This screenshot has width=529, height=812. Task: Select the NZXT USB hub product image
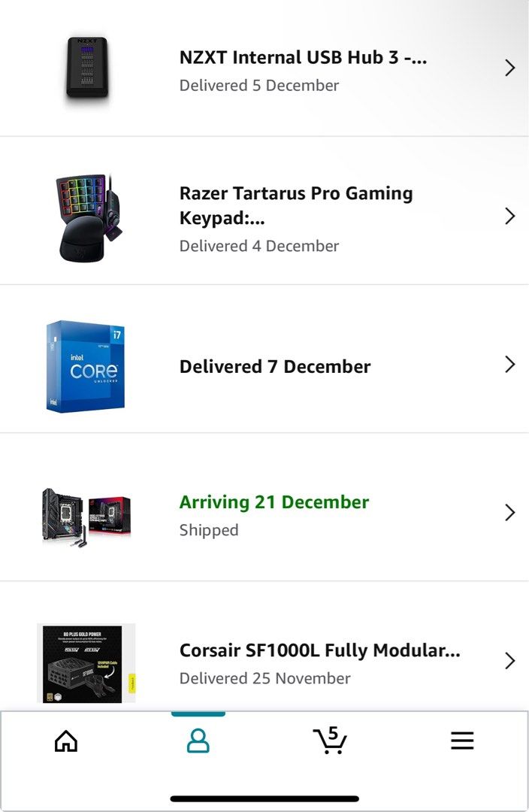(x=87, y=68)
